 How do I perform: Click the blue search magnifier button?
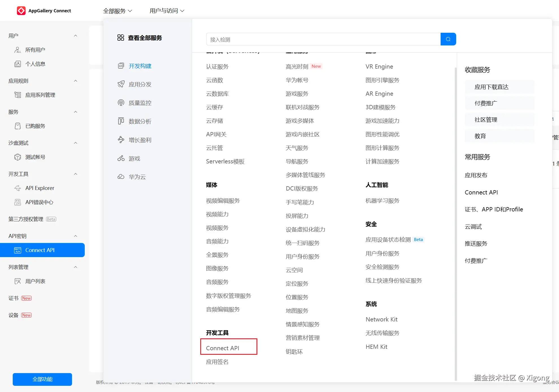(448, 39)
